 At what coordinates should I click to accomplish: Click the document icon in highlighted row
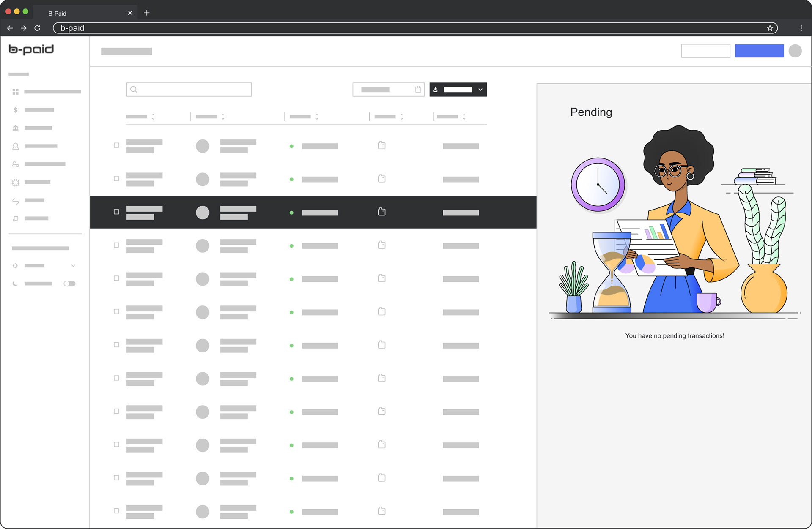381,212
